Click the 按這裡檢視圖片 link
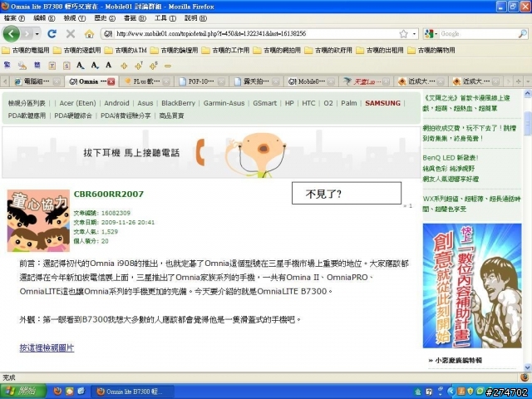Viewport: 532px width, 399px height. 47,347
